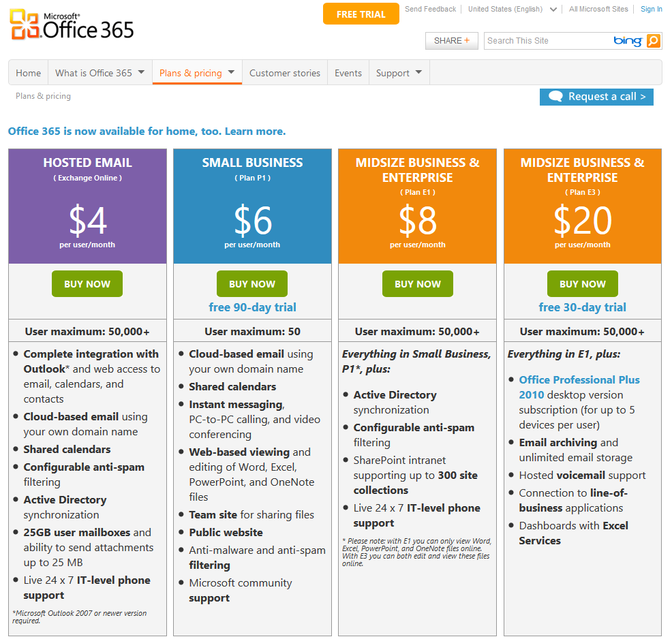Click "25GB user mailboxes" bullet item
Screen dimensions: 672x639
[x=89, y=547]
